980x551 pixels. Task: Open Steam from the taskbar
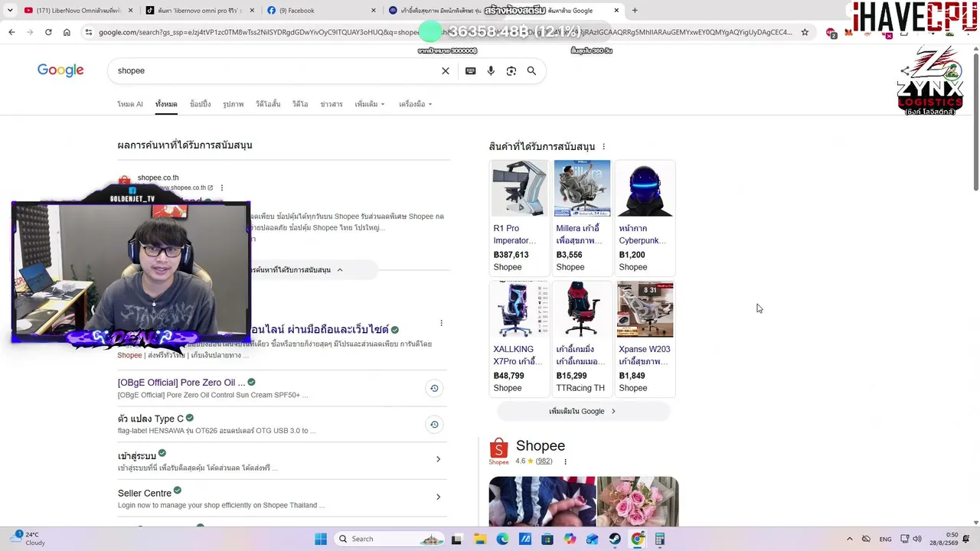pyautogui.click(x=615, y=539)
